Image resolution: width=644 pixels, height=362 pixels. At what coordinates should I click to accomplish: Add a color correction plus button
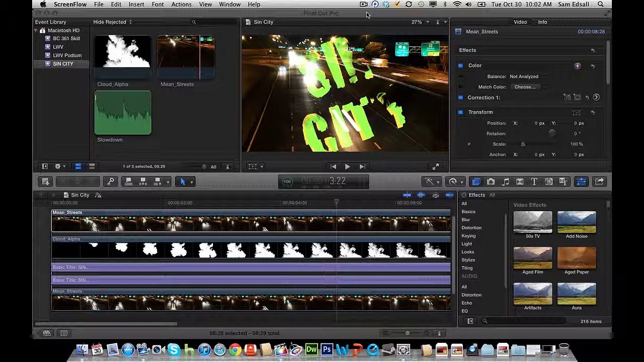click(x=578, y=66)
